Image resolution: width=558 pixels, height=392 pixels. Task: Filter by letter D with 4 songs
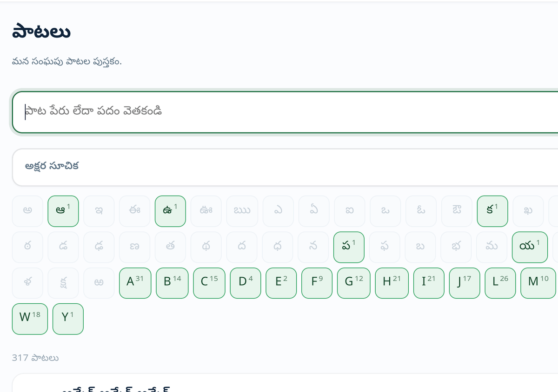tap(246, 283)
